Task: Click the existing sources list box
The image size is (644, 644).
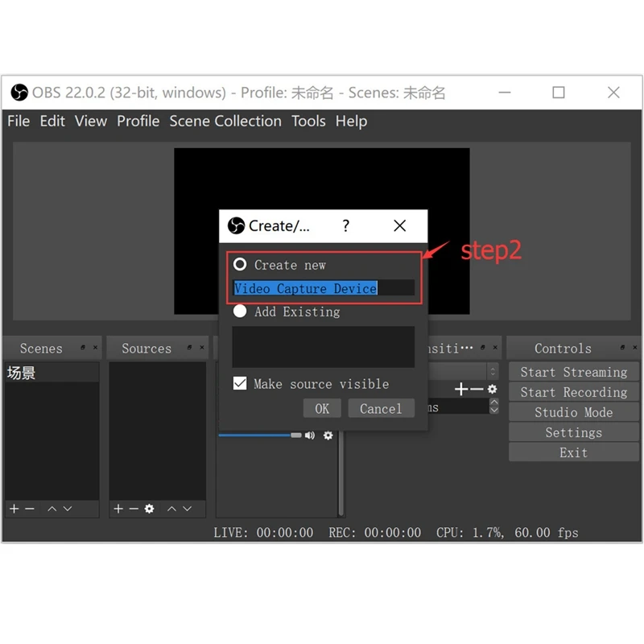Action: tap(324, 347)
